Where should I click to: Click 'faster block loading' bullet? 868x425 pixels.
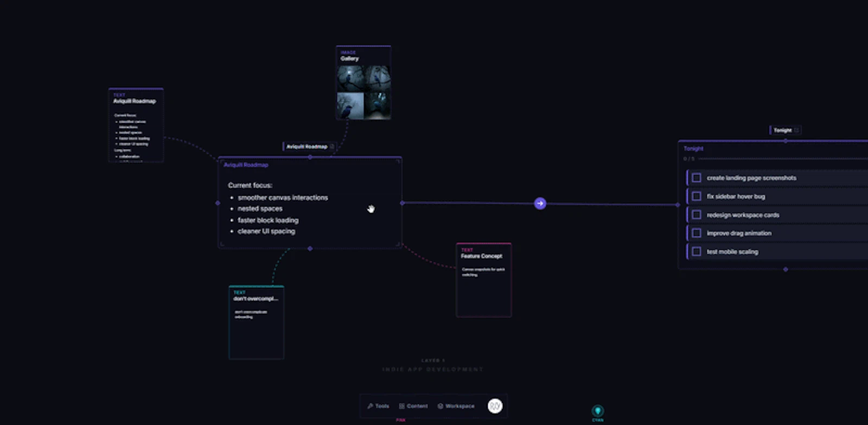point(268,220)
